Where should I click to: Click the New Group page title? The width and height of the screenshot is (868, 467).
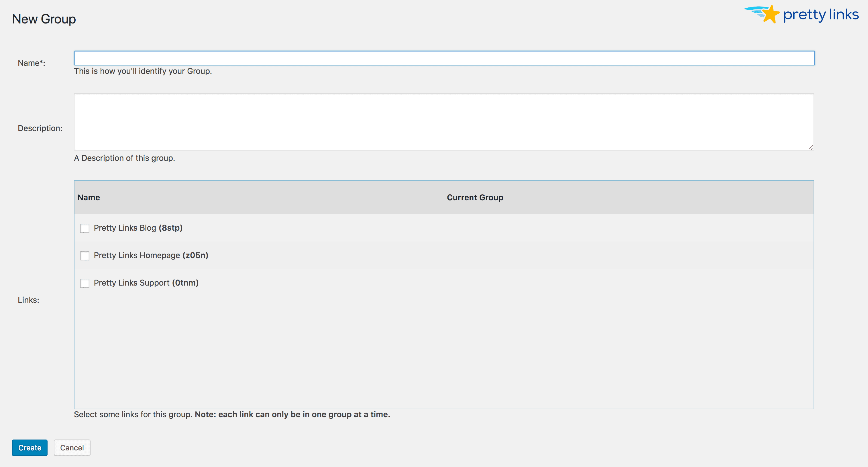[44, 19]
